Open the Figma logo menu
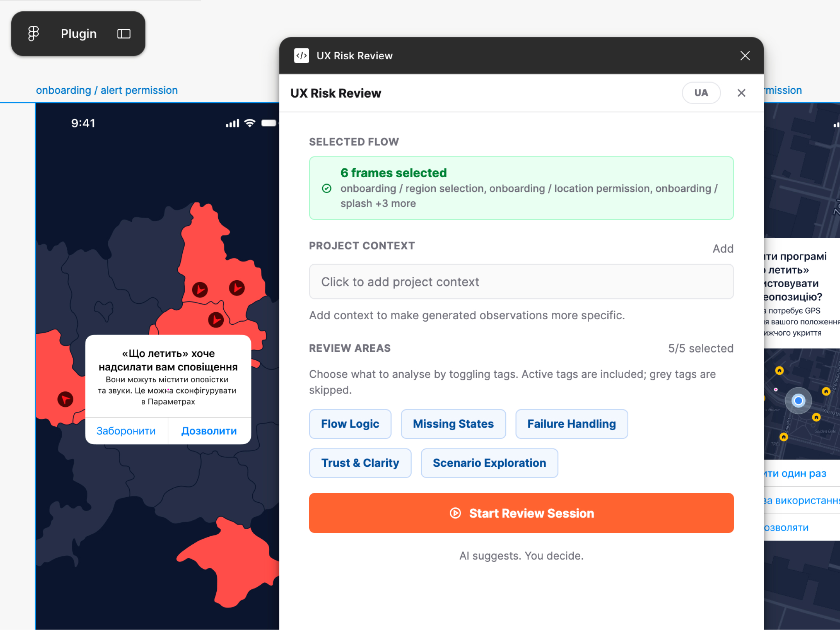This screenshot has height=630, width=840. click(34, 34)
